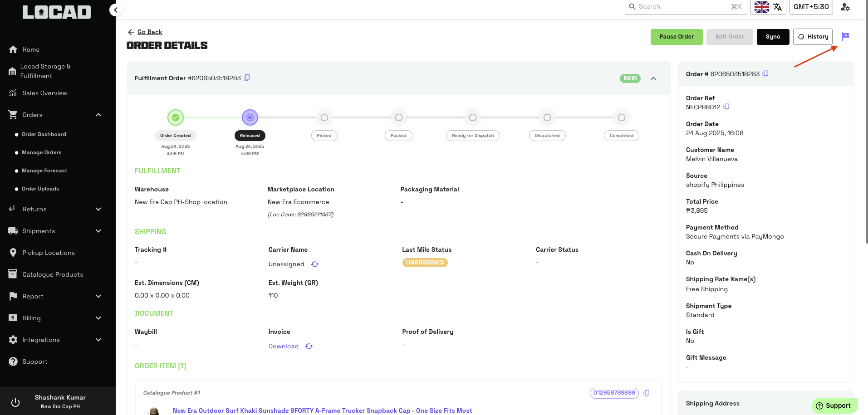
Task: Expand the Billing menu
Action: [98, 318]
